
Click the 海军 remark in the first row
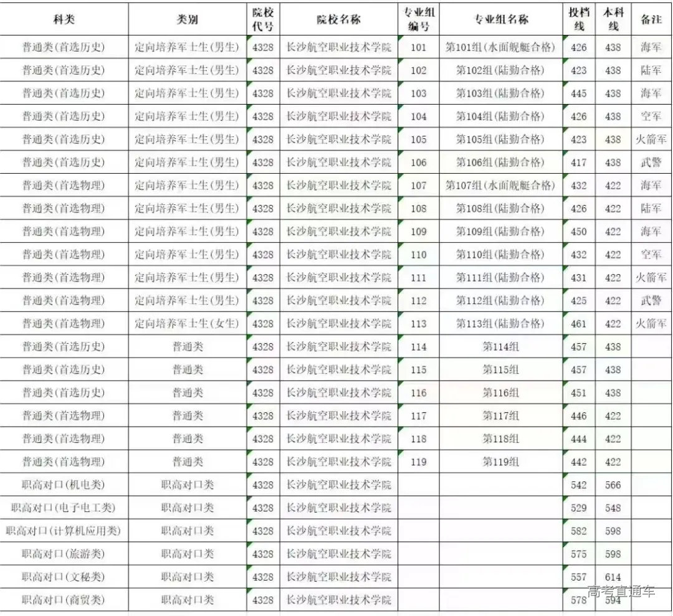649,47
